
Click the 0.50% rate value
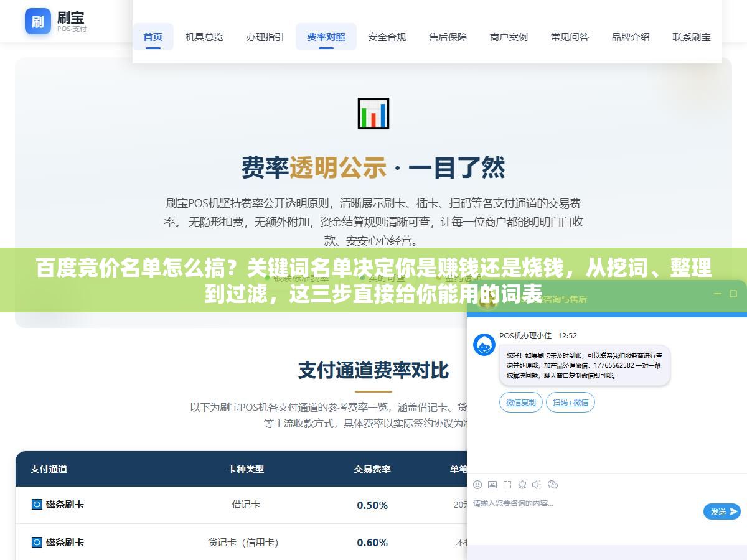point(372,505)
